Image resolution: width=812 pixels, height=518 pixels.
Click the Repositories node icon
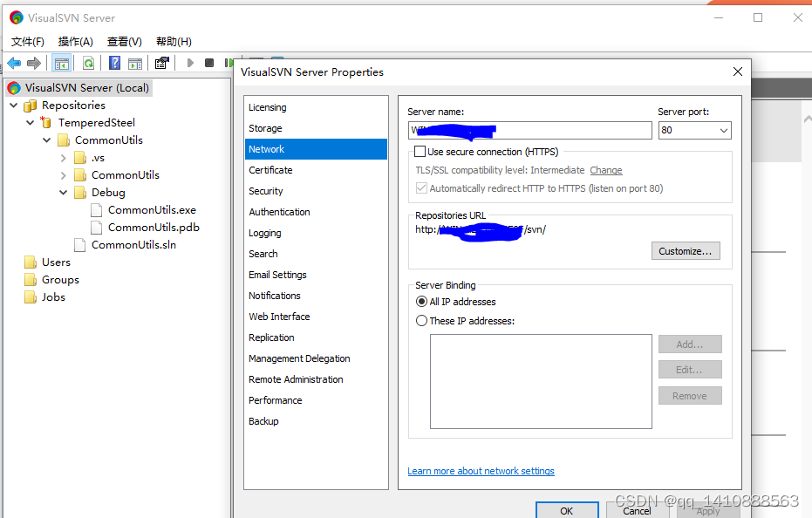point(31,106)
